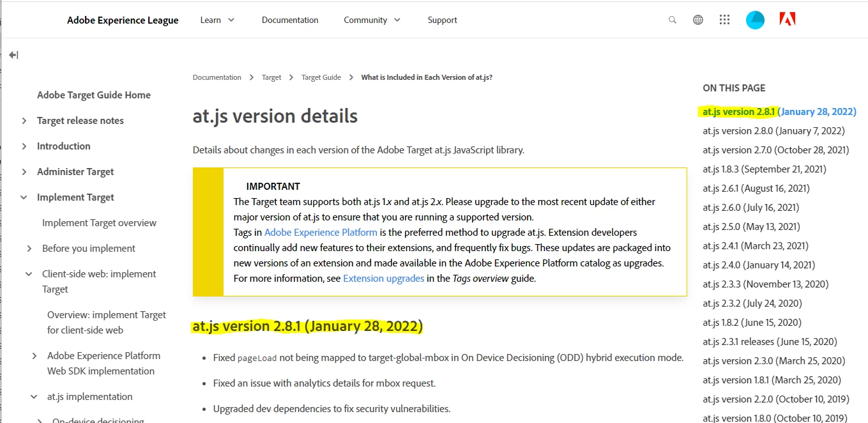Viewport: 868px width, 423px height.
Task: Open the Learn dropdown menu
Action: (x=218, y=20)
